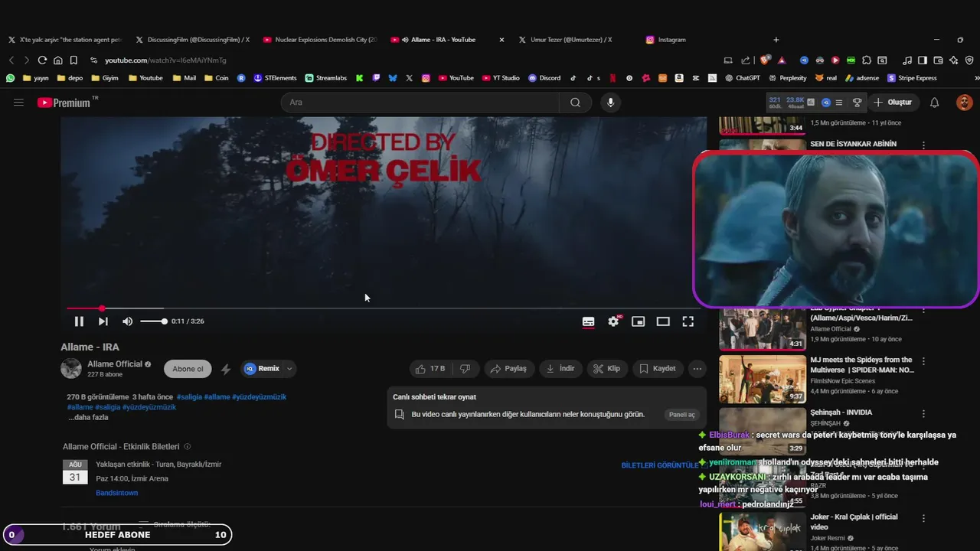Click the address bar URL

click(x=165, y=60)
